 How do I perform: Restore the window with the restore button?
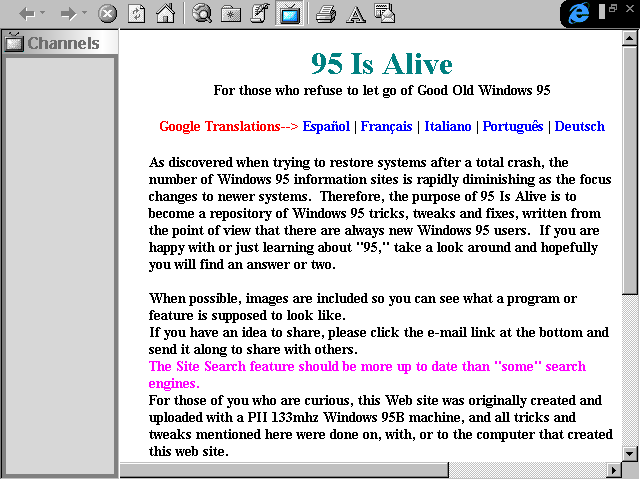pyautogui.click(x=613, y=8)
